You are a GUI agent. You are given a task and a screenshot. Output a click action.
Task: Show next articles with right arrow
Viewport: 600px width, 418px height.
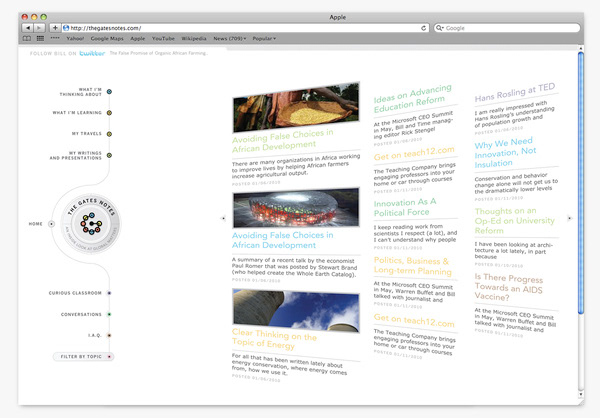(569, 218)
